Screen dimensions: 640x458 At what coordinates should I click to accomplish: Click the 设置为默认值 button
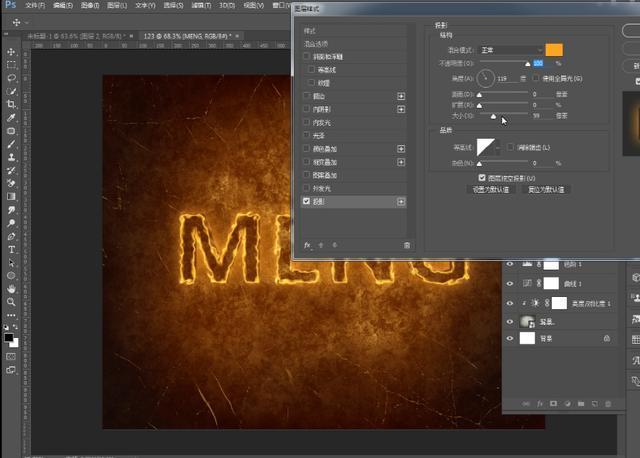(x=491, y=189)
